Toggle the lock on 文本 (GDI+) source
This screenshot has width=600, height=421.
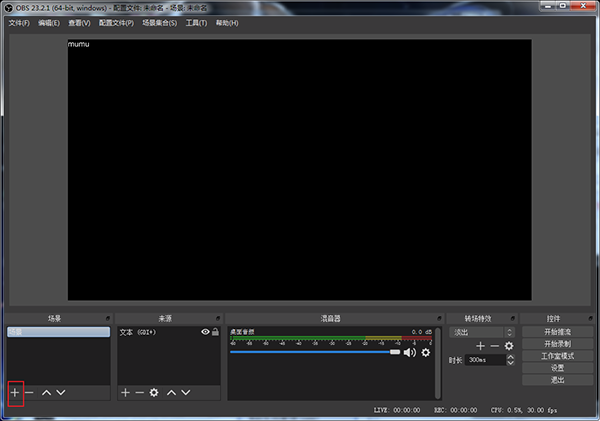(215, 331)
